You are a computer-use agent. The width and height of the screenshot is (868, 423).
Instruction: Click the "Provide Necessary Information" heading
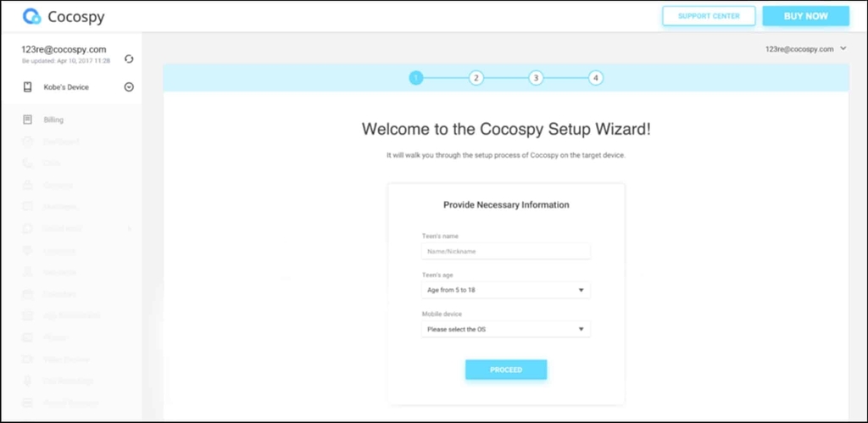(506, 205)
